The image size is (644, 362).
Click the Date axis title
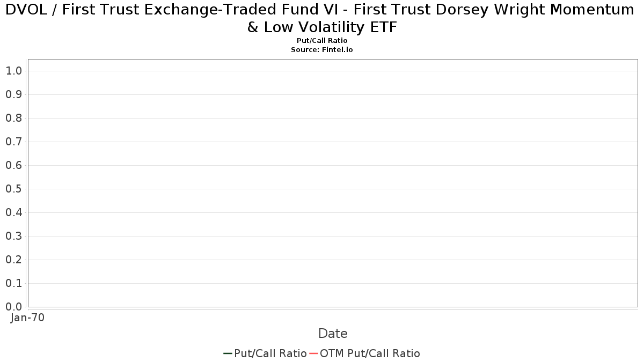pyautogui.click(x=333, y=334)
